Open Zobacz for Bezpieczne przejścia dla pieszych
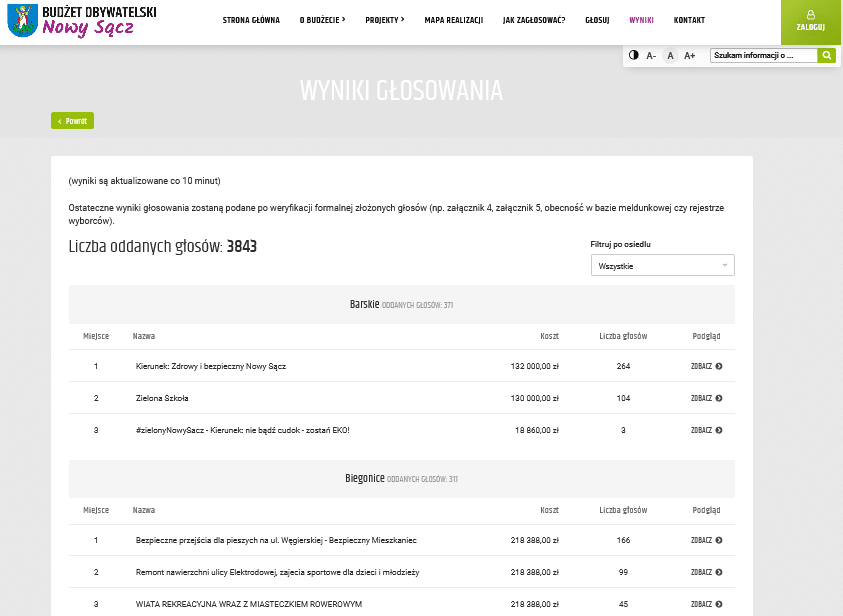843x616 pixels. tap(706, 540)
